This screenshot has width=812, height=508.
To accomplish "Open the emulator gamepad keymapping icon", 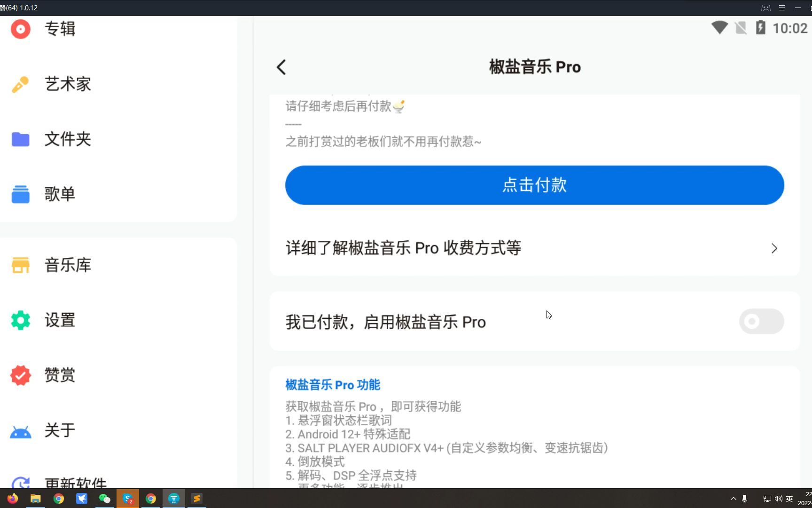I will [766, 8].
